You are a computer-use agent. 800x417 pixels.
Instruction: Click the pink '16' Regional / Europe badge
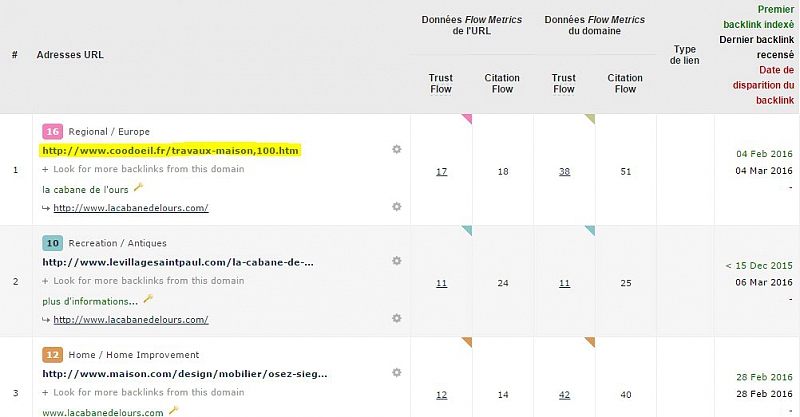[52, 131]
